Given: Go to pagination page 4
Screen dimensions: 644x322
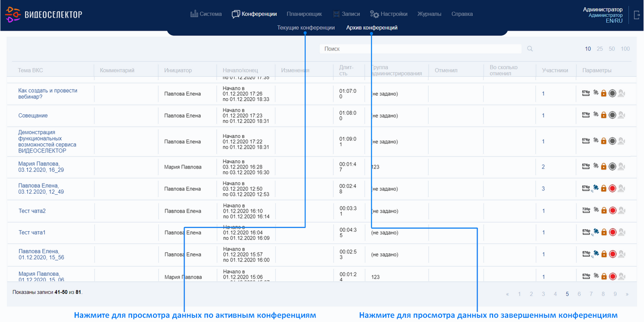Looking at the screenshot, I should [x=555, y=294].
